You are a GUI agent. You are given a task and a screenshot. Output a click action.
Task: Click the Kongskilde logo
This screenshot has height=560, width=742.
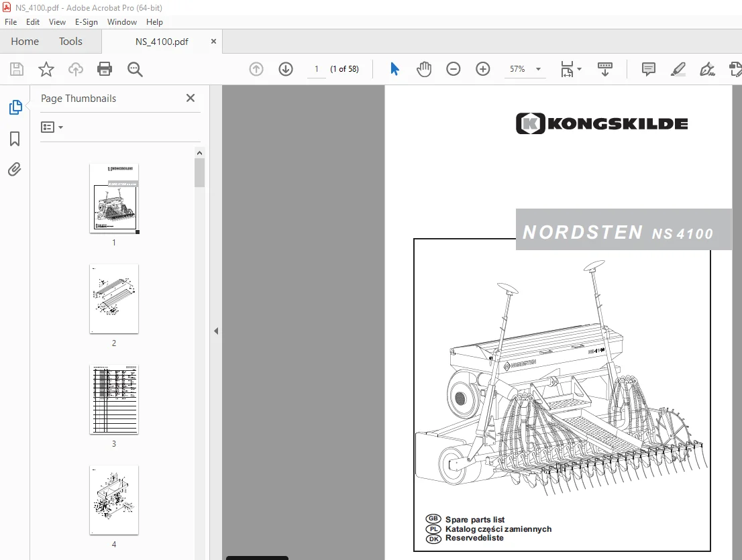coord(602,123)
